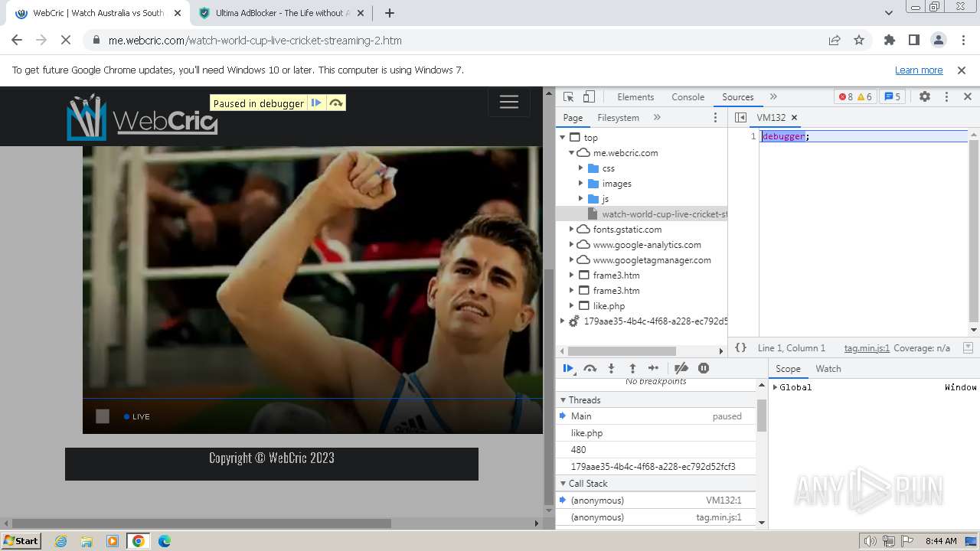
Task: Open the Console panel tab
Action: coord(688,97)
